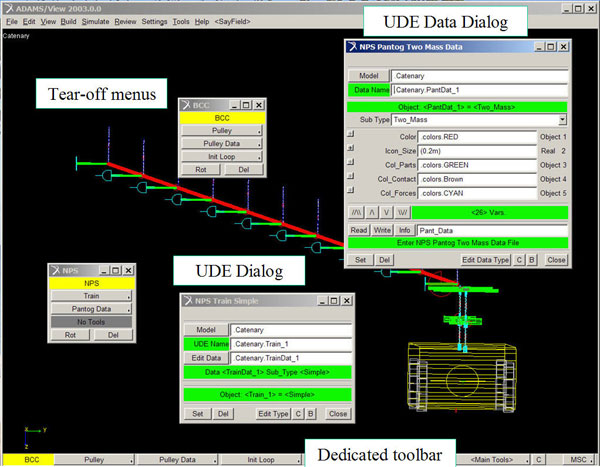Click the No Tools button in NPS window
Image resolution: width=600 pixels, height=467 pixels.
91,322
